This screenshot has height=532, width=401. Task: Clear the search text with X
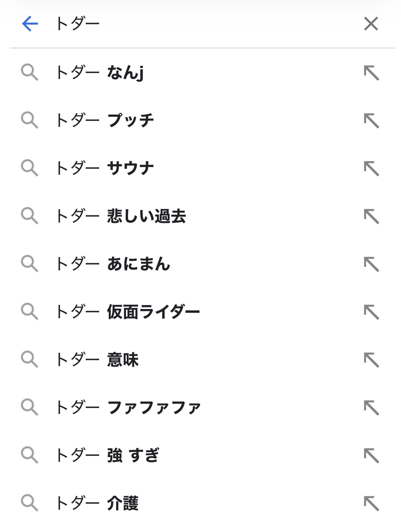tap(371, 24)
